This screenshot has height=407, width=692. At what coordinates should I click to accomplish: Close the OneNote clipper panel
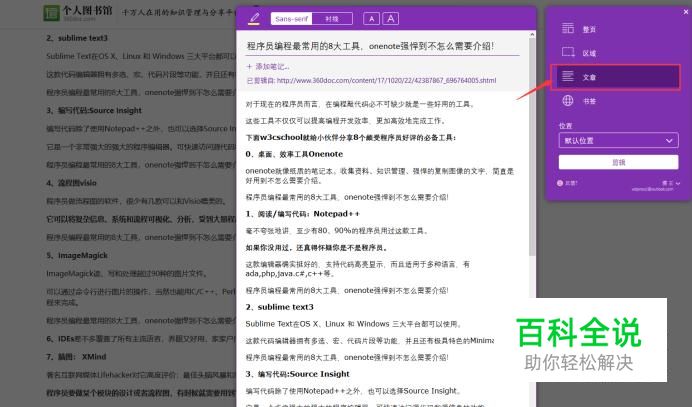point(685,12)
